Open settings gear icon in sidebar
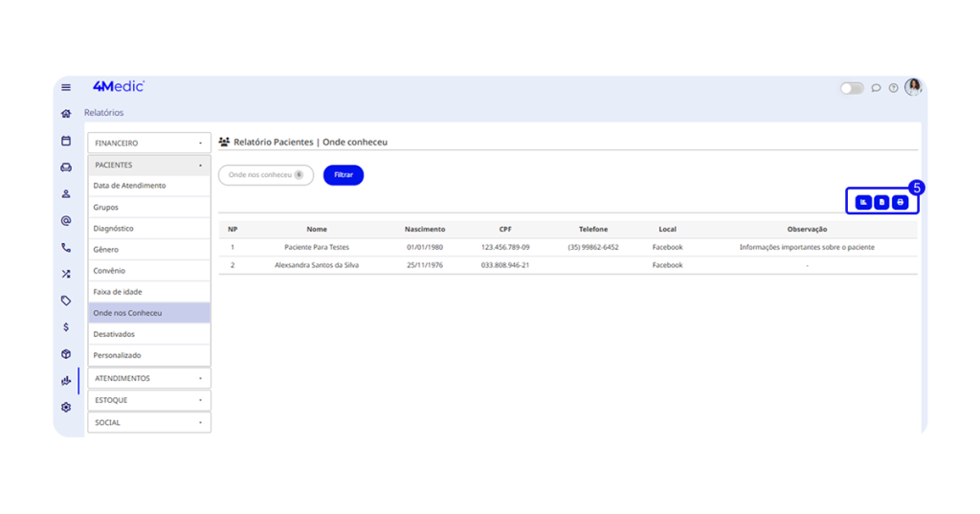Viewport: 980px width, 514px height. [66, 407]
